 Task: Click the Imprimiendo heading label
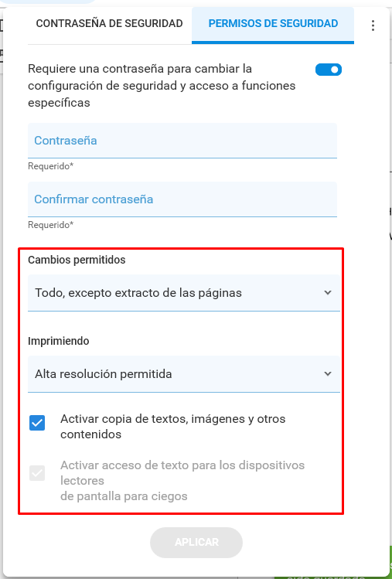click(59, 341)
